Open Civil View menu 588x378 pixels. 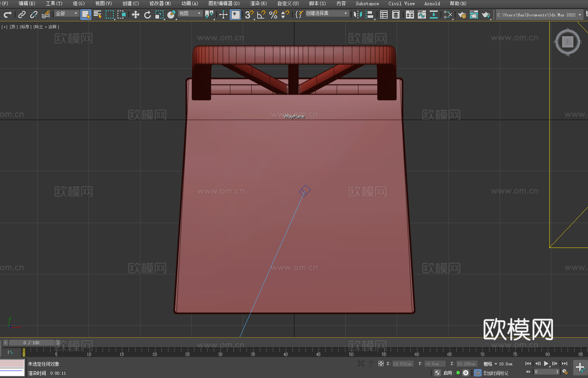(x=401, y=3)
